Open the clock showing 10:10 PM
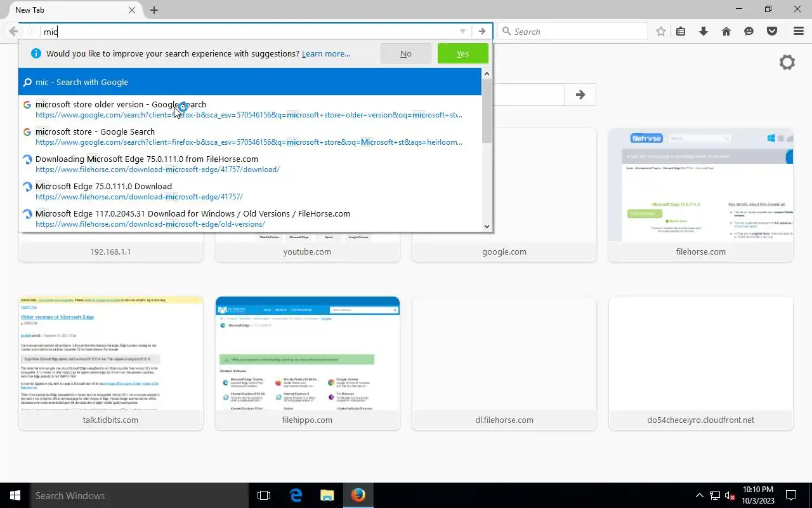The height and width of the screenshot is (508, 812). click(757, 495)
